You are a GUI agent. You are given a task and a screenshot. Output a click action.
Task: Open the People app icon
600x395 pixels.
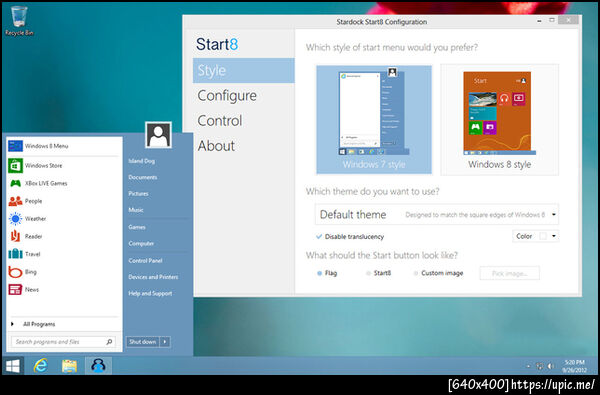[15, 201]
